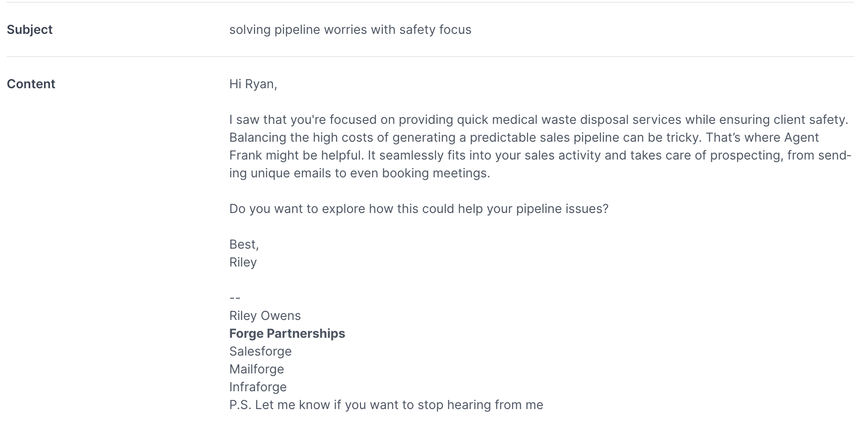
Task: Click the line mentioning 'Balancing the high costs'
Action: (524, 137)
